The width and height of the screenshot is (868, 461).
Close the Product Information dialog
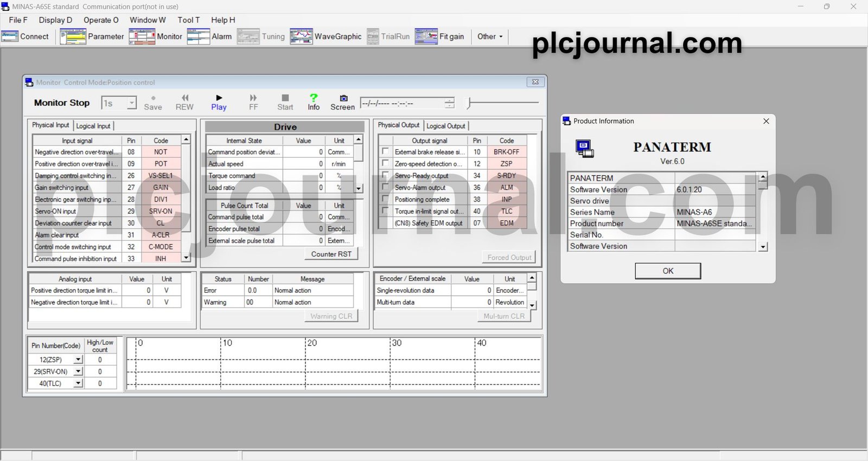pyautogui.click(x=766, y=121)
